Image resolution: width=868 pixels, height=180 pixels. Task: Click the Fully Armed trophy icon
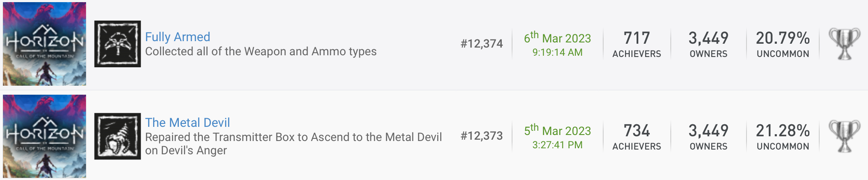point(118,44)
